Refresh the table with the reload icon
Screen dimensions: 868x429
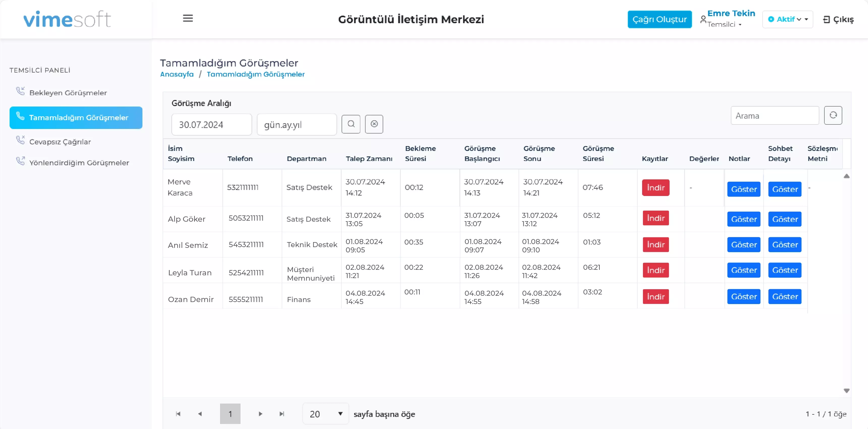pyautogui.click(x=833, y=115)
